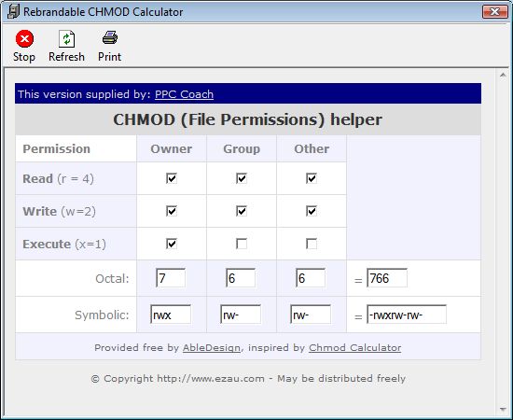The image size is (513, 420).
Task: Click the scrollbar down arrow
Action: tap(503, 409)
